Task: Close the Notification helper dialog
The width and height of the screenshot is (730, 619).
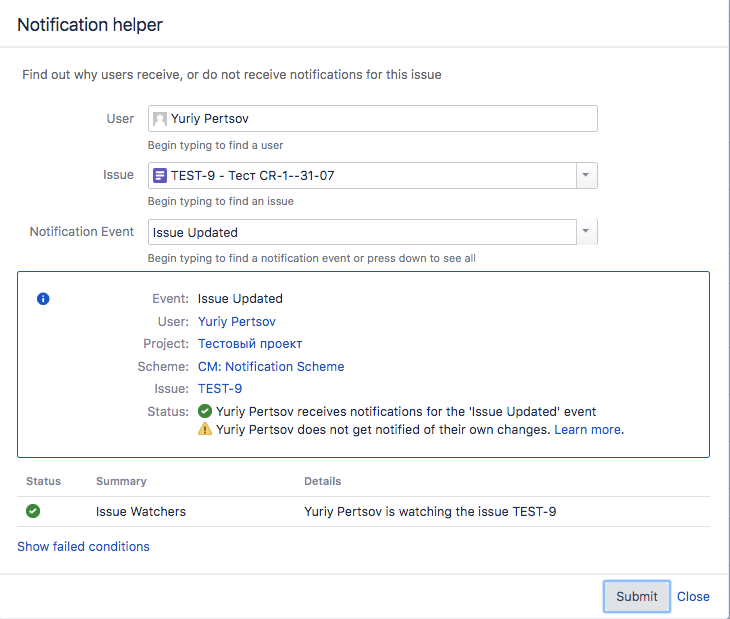Action: click(x=693, y=597)
